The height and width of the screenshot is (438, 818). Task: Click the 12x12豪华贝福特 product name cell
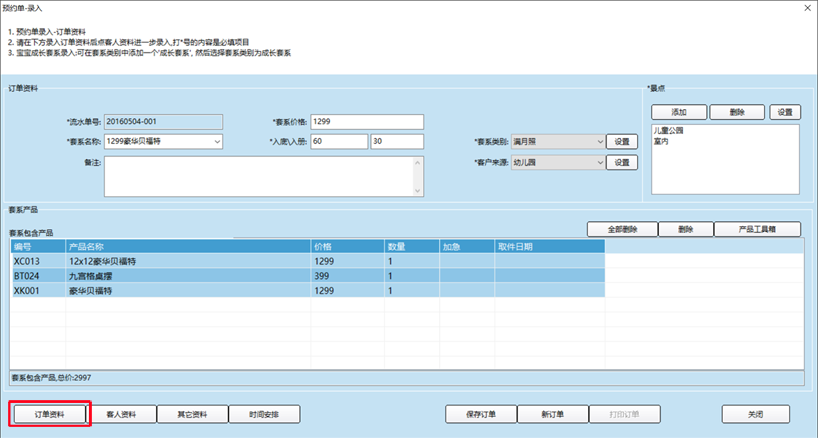(188, 261)
